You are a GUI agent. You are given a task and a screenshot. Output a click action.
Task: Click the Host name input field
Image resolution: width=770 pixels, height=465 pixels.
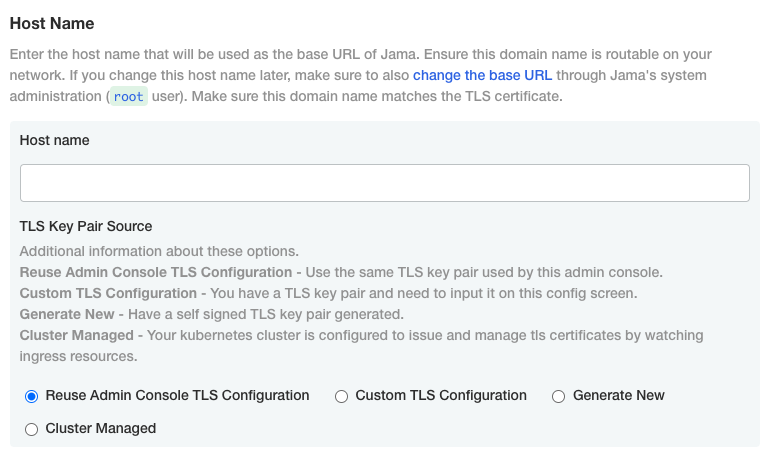coord(385,183)
